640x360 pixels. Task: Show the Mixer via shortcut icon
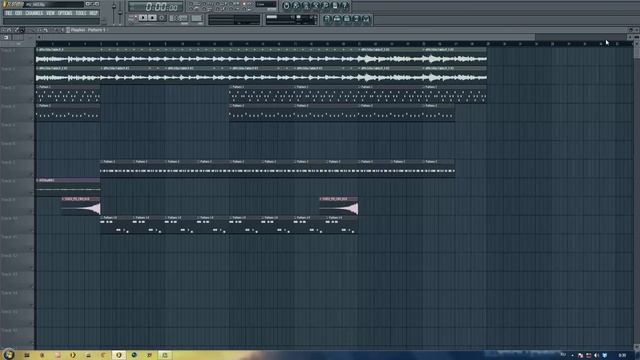point(366,19)
